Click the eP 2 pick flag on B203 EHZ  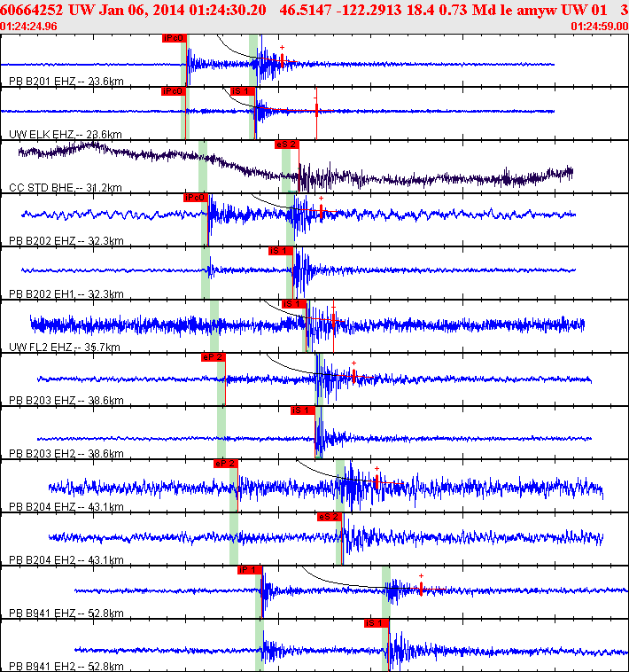pos(214,357)
